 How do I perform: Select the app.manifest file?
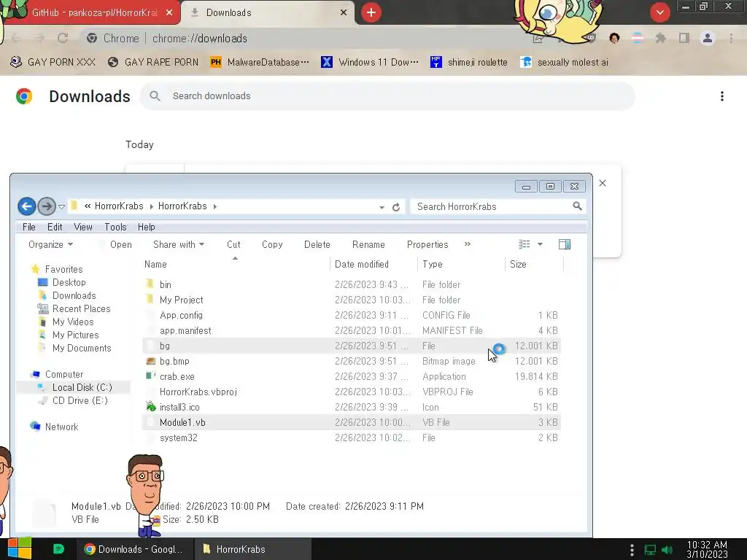coord(351,330)
